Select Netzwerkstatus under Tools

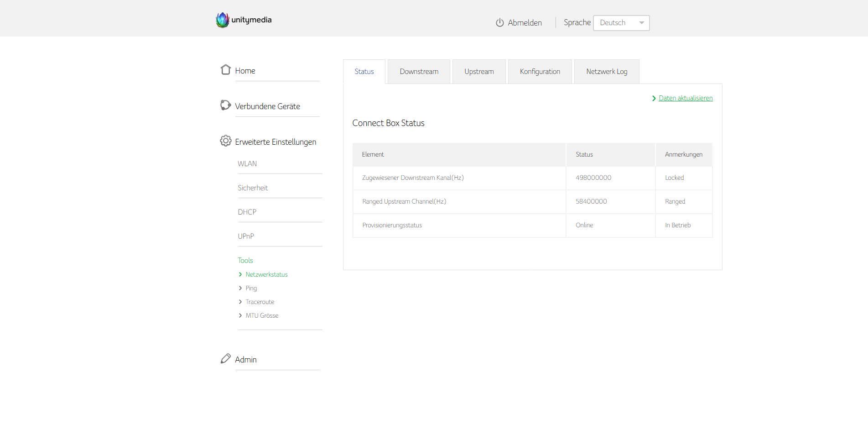pyautogui.click(x=266, y=274)
